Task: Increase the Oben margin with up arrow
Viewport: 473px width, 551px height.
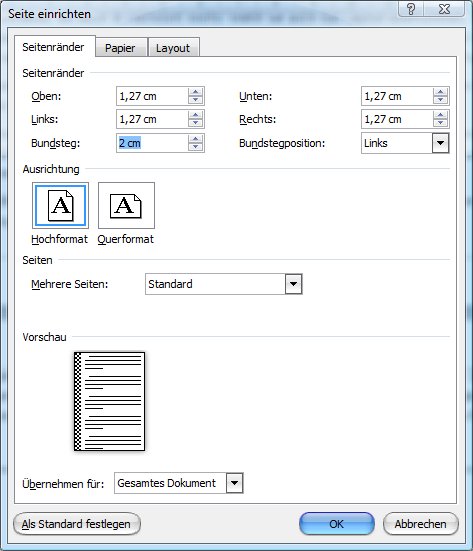Action: point(195,92)
